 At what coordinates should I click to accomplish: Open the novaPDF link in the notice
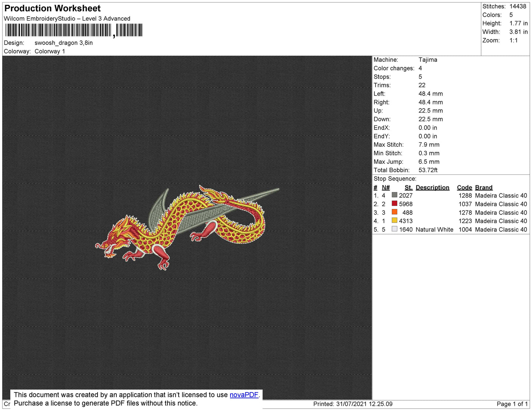coord(244,395)
